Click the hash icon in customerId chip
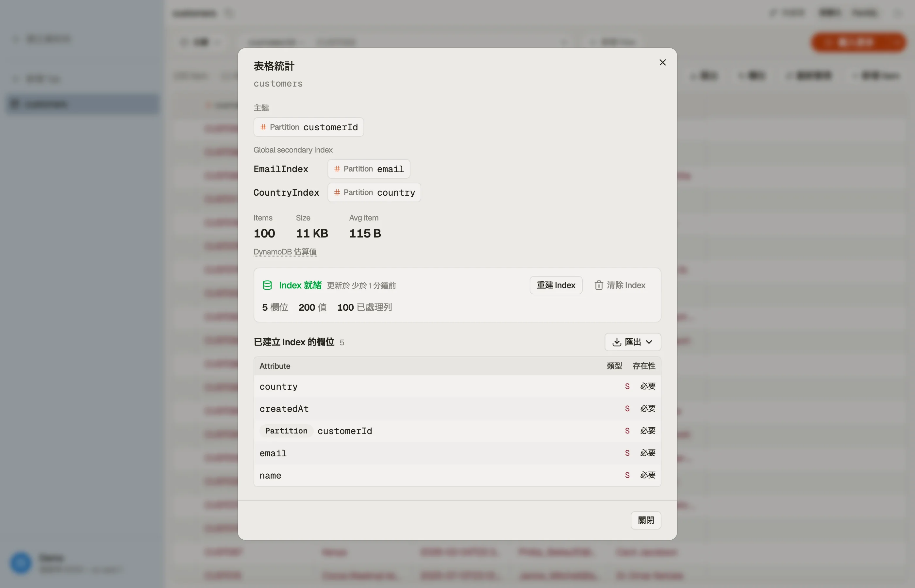 [263, 127]
